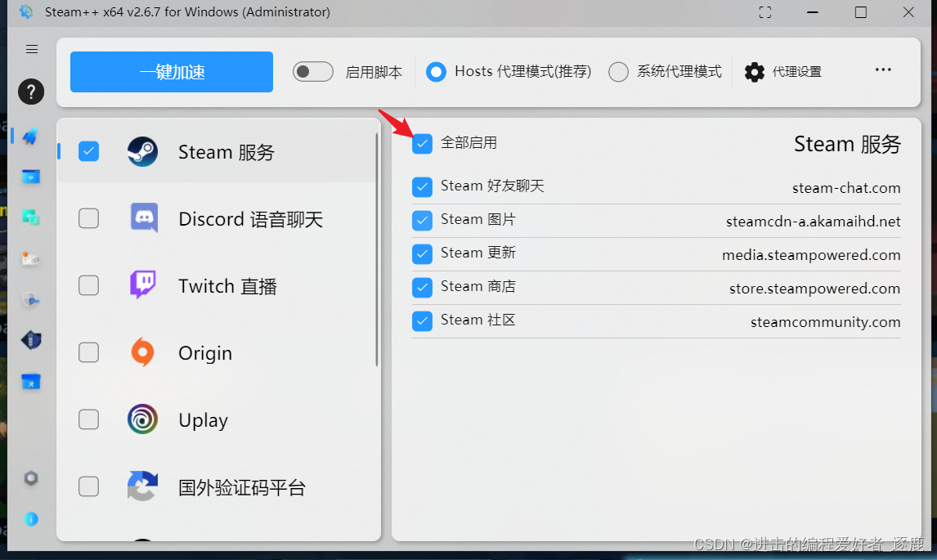The image size is (937, 560).
Task: Open the rocket network acceleration page
Action: coord(30,137)
